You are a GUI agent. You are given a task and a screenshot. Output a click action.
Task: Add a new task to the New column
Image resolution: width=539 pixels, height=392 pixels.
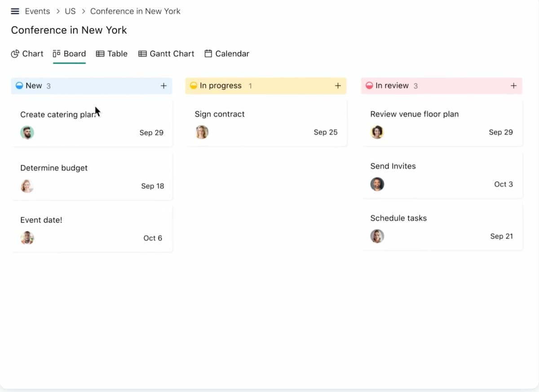[163, 85]
